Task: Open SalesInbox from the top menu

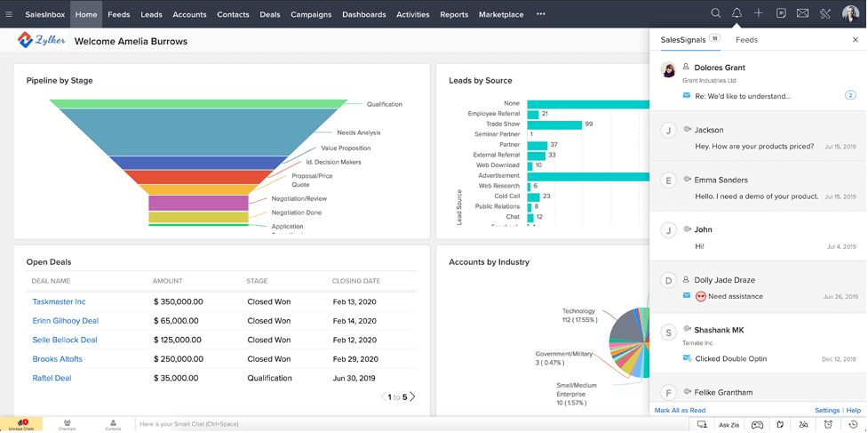Action: point(44,14)
